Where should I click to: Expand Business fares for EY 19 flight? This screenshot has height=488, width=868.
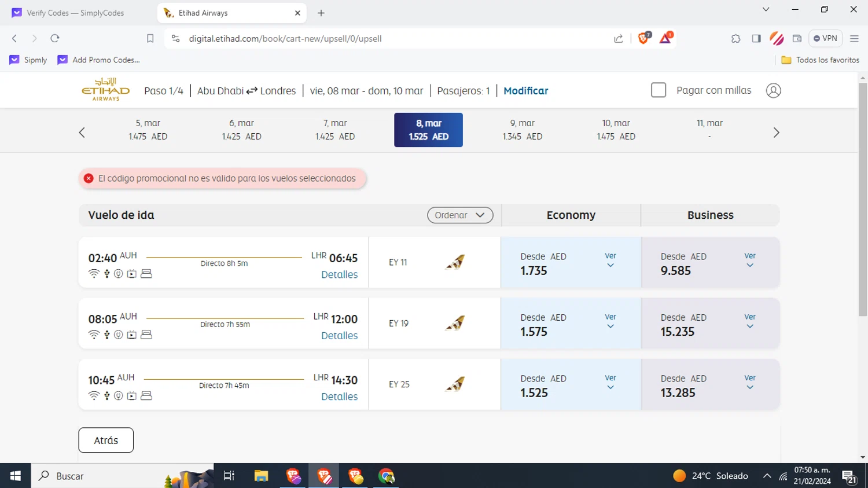[750, 321]
